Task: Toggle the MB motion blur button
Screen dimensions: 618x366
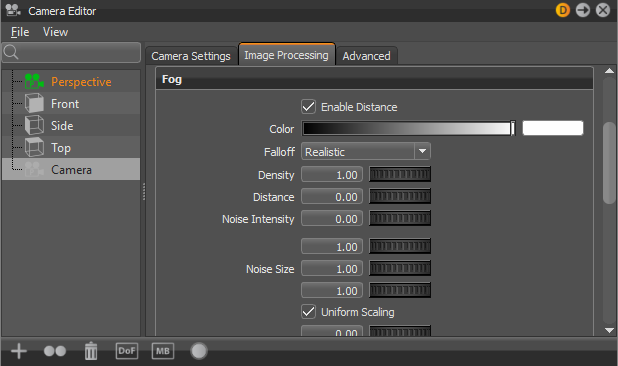Action: pos(163,351)
